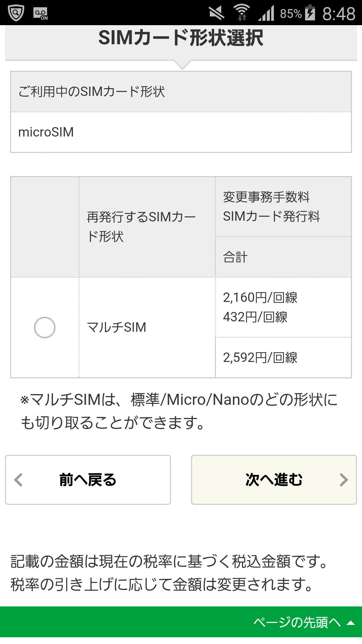Tap the right chevron on 次へ進む
The height and width of the screenshot is (644, 362).
coord(344,480)
